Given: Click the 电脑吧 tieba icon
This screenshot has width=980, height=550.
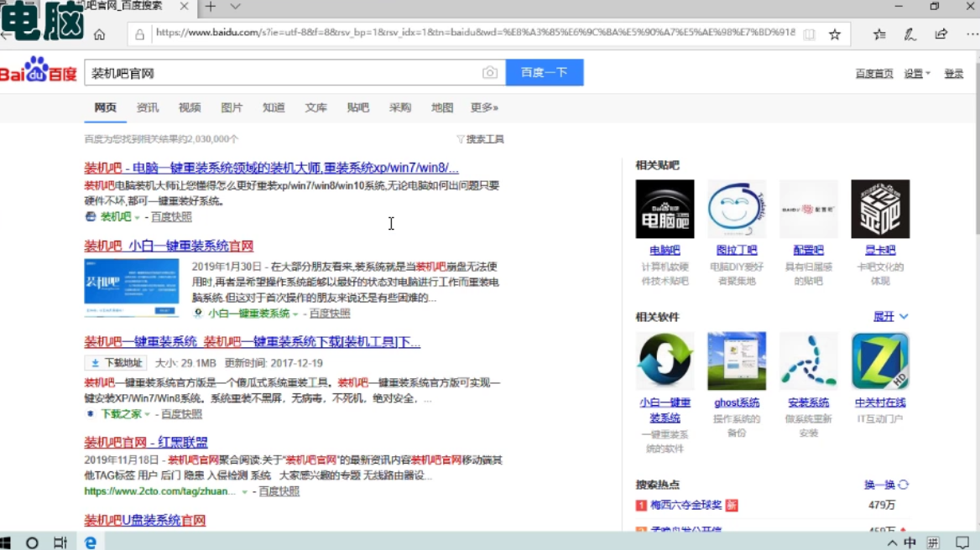Looking at the screenshot, I should [x=665, y=209].
